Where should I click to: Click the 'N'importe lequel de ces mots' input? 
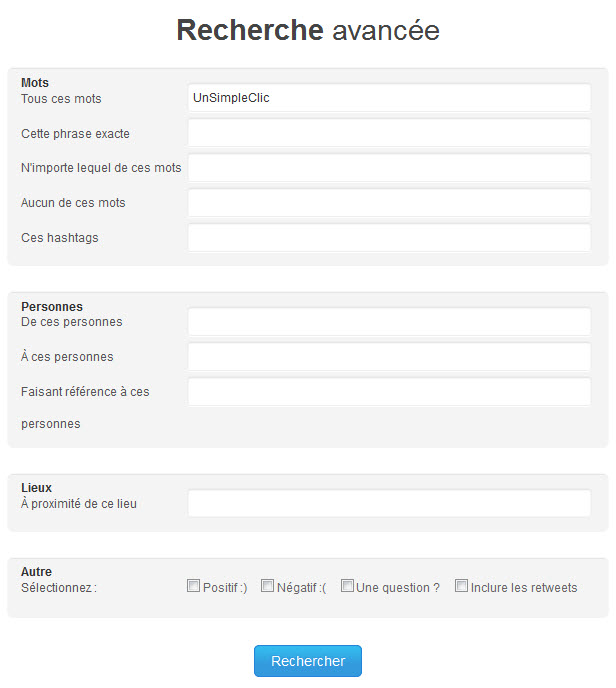389,168
